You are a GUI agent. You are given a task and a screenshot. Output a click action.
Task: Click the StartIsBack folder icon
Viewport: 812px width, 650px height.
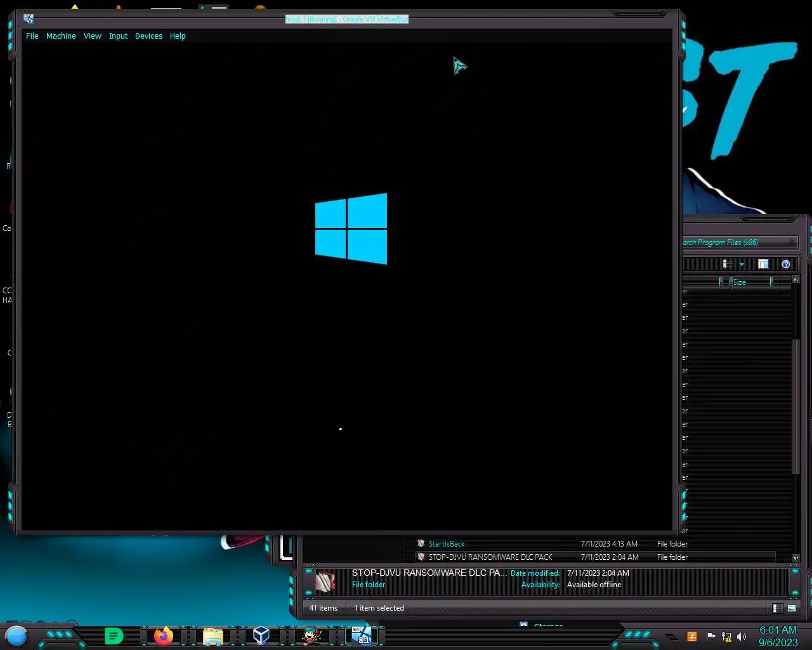421,544
